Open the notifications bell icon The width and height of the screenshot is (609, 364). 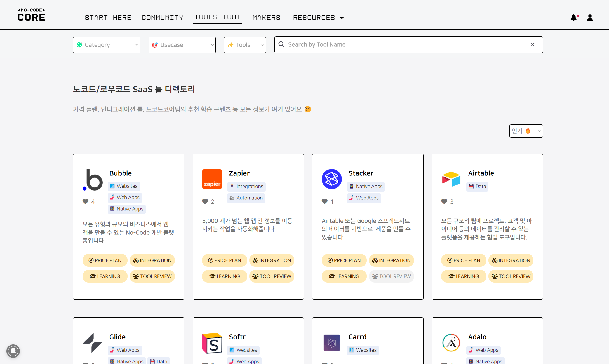click(574, 18)
